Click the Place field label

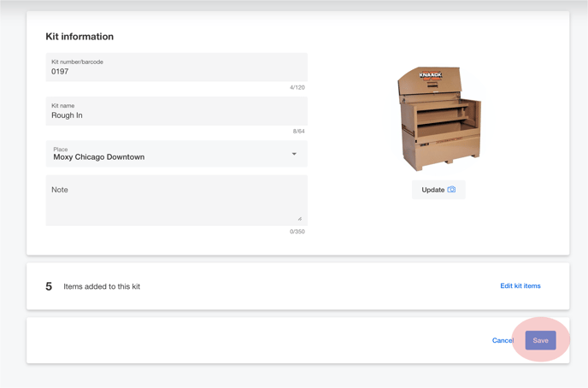coord(61,150)
